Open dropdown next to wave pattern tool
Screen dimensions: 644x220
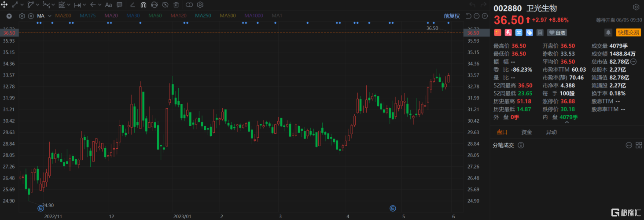click(53, 5)
